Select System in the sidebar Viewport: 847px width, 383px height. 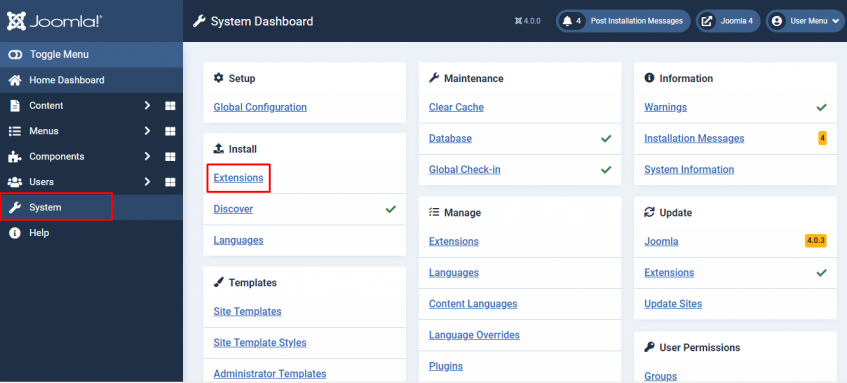point(56,207)
